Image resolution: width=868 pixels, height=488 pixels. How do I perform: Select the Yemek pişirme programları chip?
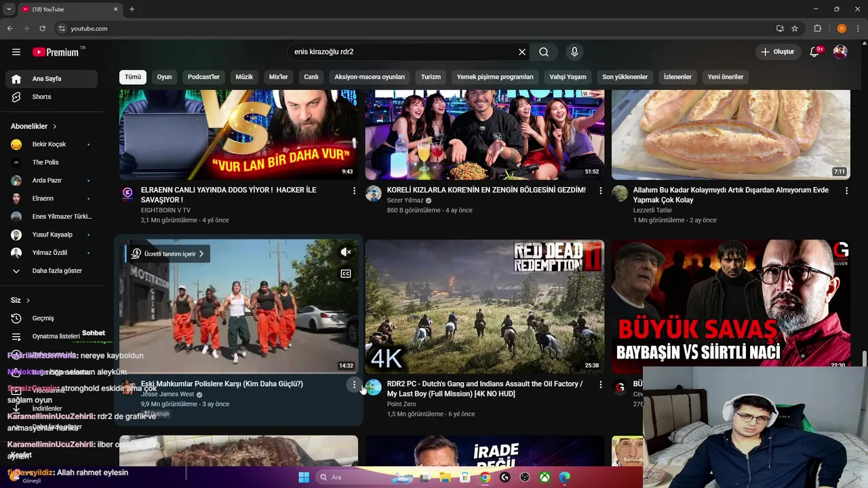pos(495,77)
